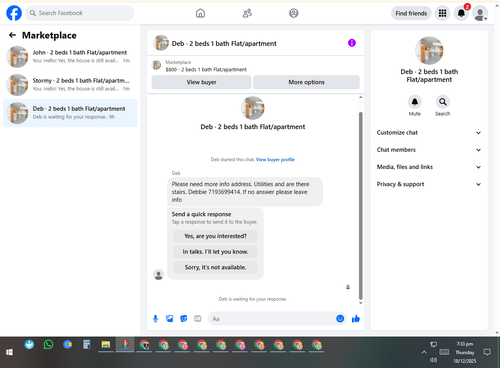Open the Facebook logo home link

pos(14,13)
